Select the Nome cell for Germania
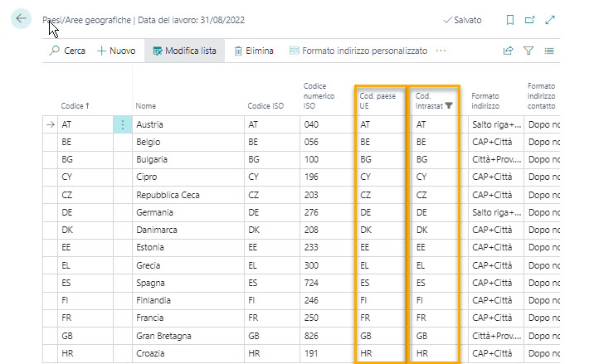The height and width of the screenshot is (364, 599). [187, 212]
